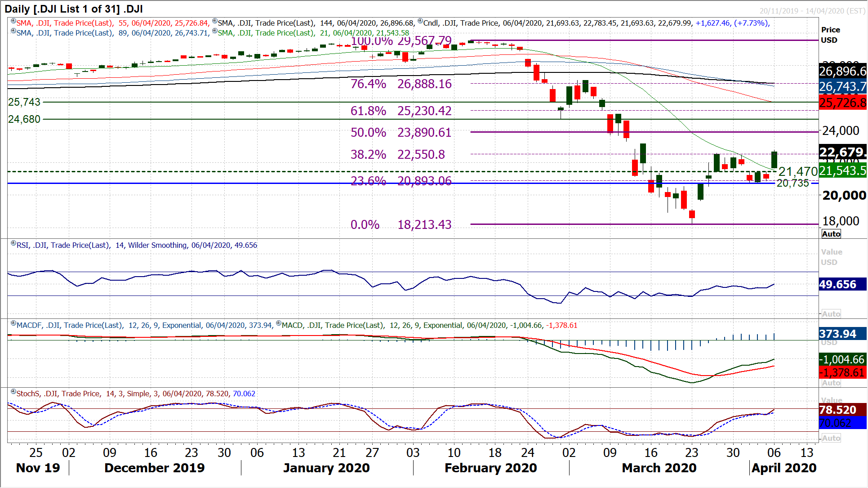Click the 61.8% 25,230.42 Fibonacci label
This screenshot has width=868, height=488.
401,111
